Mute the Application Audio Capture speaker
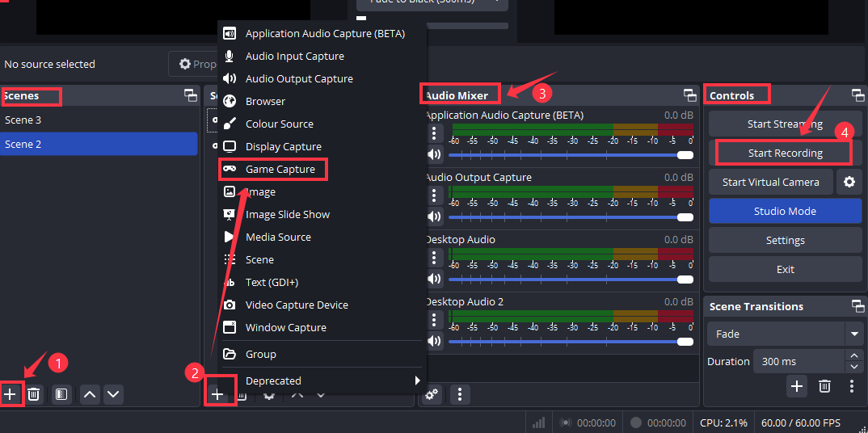The height and width of the screenshot is (433, 868). tap(434, 154)
